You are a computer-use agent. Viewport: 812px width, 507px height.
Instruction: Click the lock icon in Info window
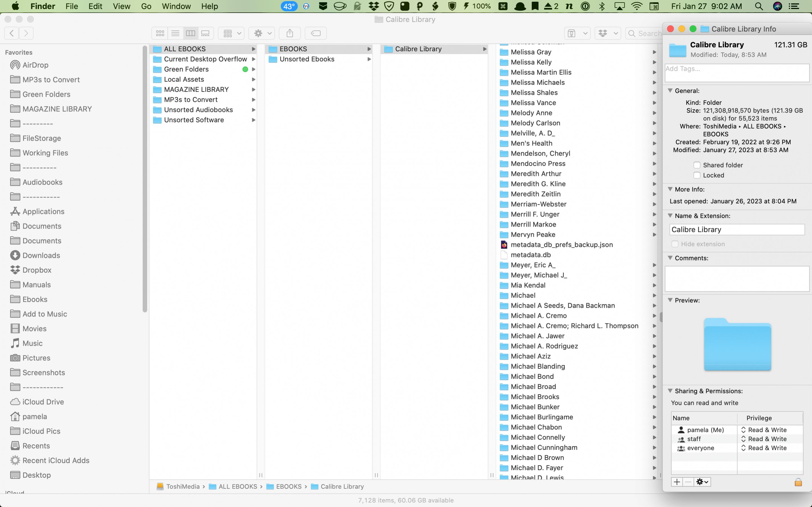(x=798, y=482)
